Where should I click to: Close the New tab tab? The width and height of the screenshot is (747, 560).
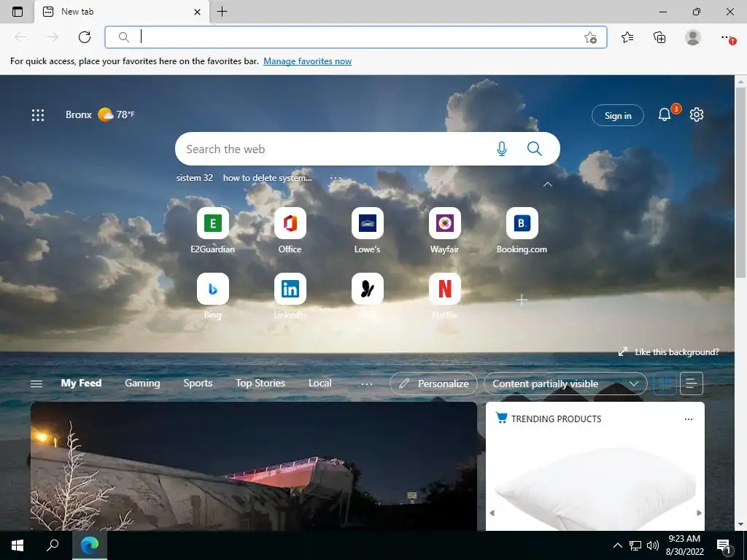coord(197,12)
